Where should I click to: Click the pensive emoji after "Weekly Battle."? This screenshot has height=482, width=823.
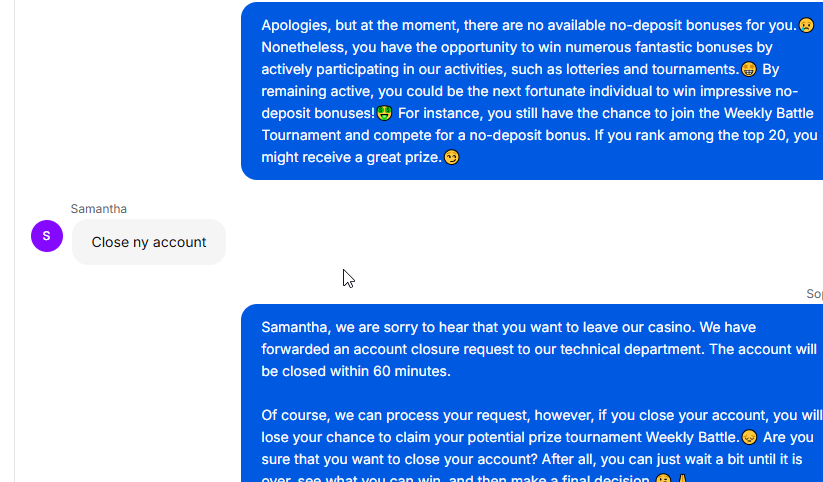point(749,437)
